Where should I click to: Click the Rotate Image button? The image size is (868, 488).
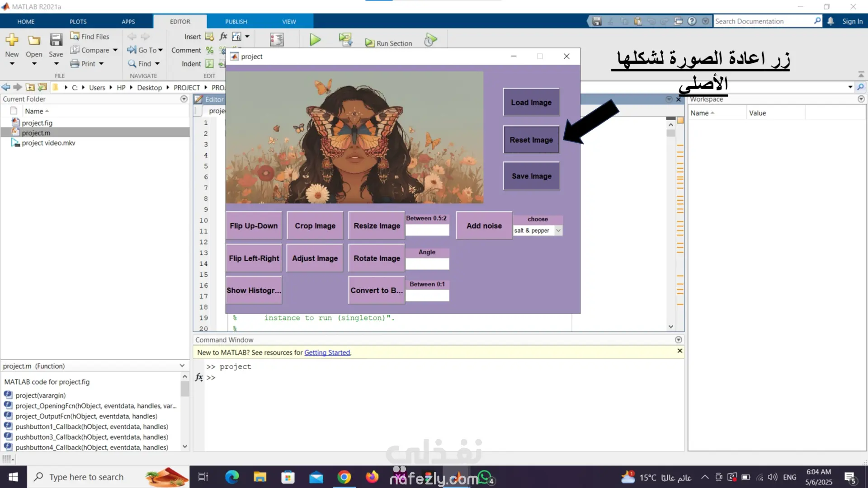(x=377, y=258)
